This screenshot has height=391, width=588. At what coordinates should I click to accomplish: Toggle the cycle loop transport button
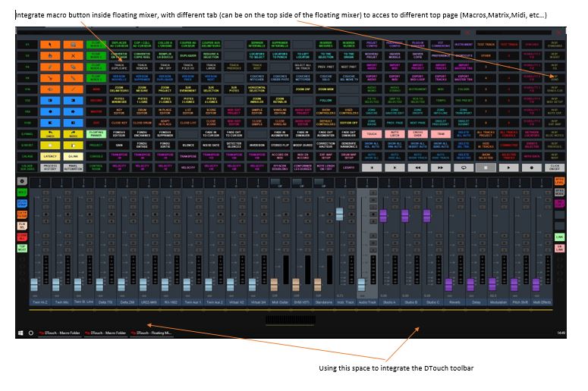(464, 167)
